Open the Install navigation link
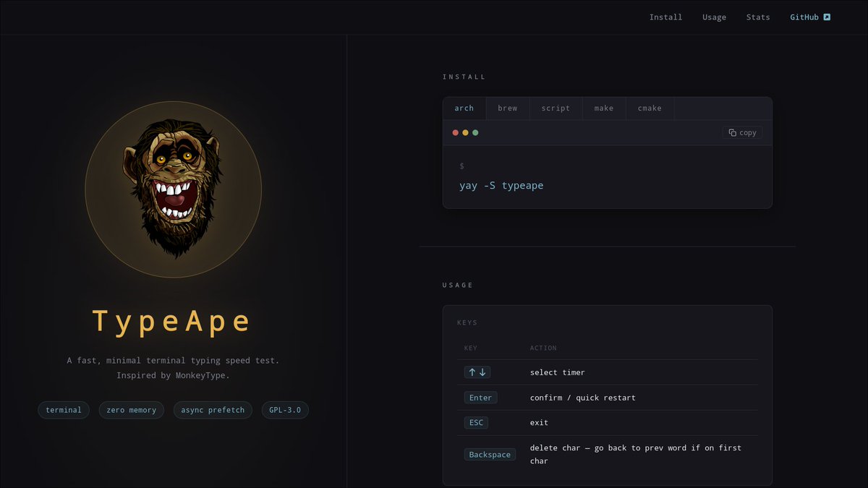This screenshot has width=868, height=488. pyautogui.click(x=665, y=17)
